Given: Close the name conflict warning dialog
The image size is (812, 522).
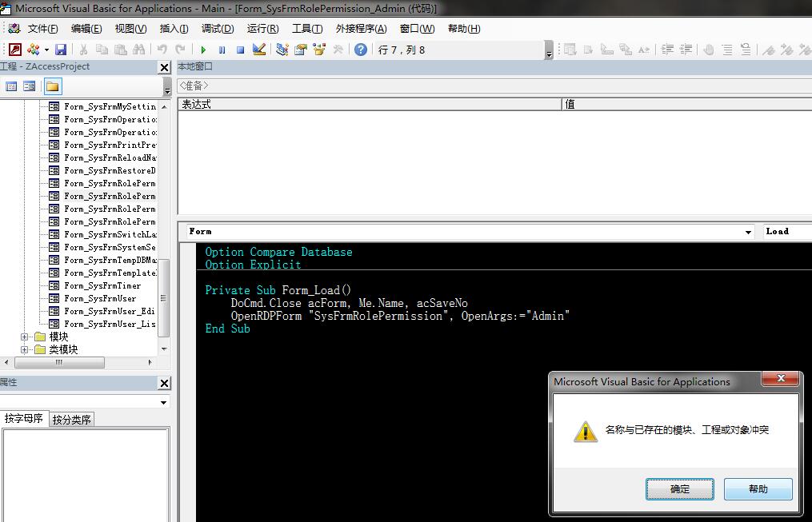Looking at the screenshot, I should (x=781, y=379).
